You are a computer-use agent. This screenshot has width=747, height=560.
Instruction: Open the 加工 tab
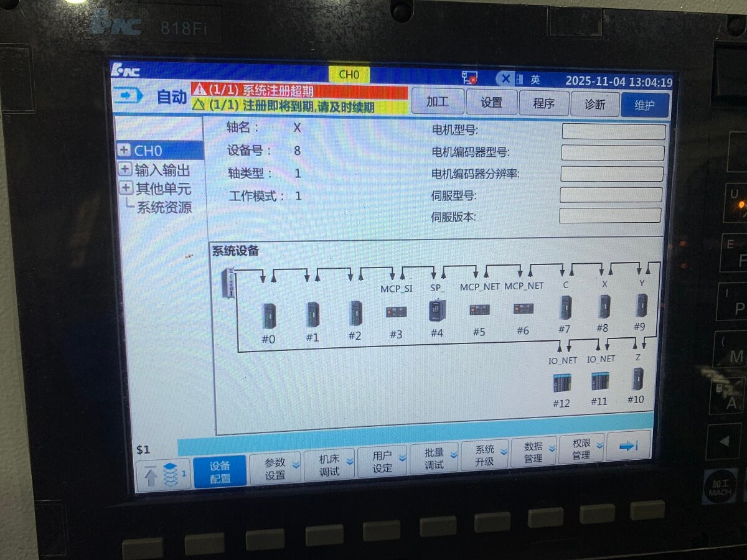[437, 102]
